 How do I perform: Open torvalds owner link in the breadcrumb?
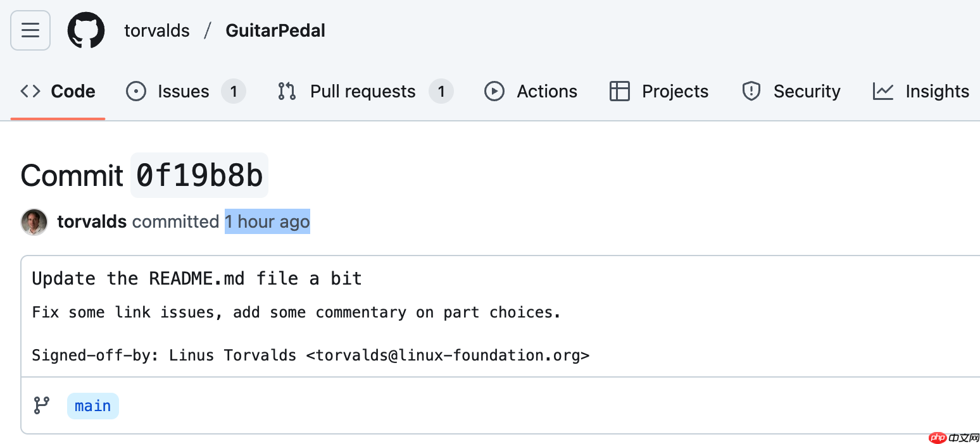click(x=157, y=30)
